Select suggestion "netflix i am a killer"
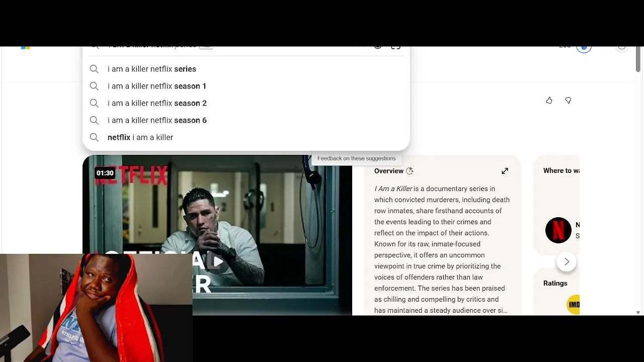Image resolution: width=644 pixels, height=362 pixels. click(246, 137)
